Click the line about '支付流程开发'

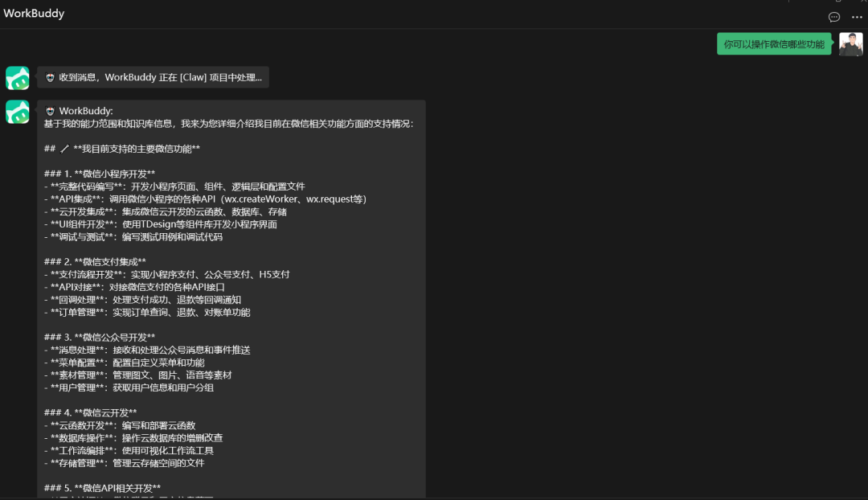167,275
